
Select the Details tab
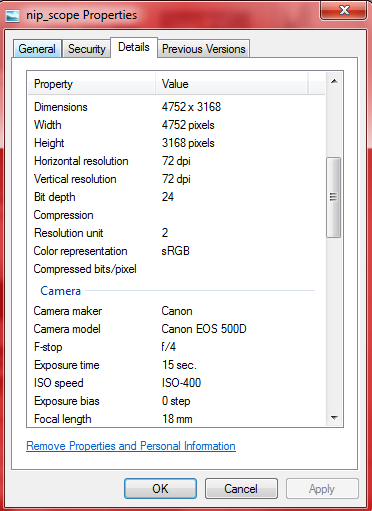(134, 47)
